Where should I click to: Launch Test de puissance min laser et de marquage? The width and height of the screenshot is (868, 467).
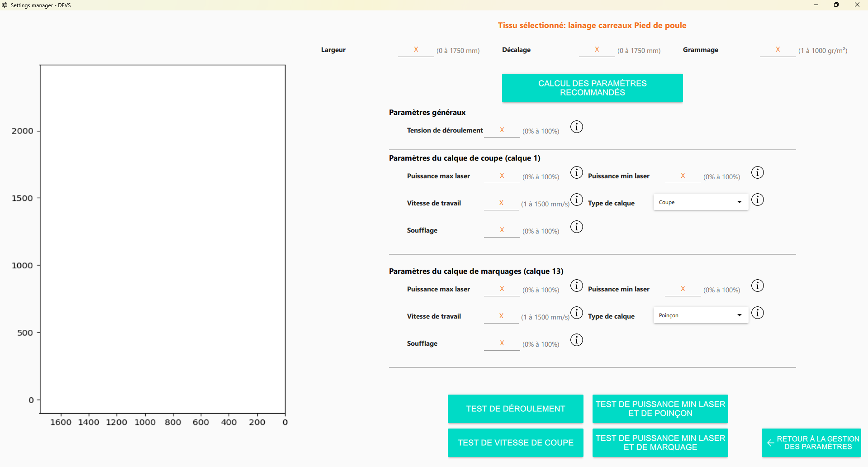pyautogui.click(x=660, y=443)
